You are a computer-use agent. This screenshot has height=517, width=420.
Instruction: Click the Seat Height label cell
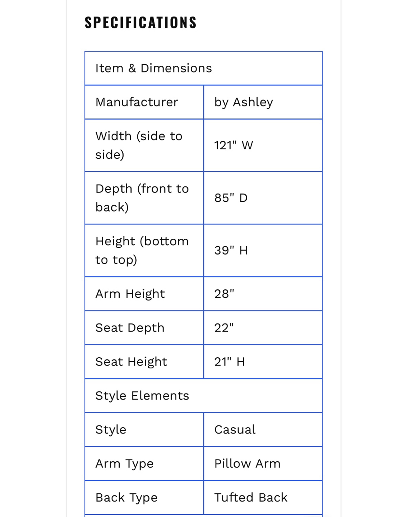(x=131, y=362)
